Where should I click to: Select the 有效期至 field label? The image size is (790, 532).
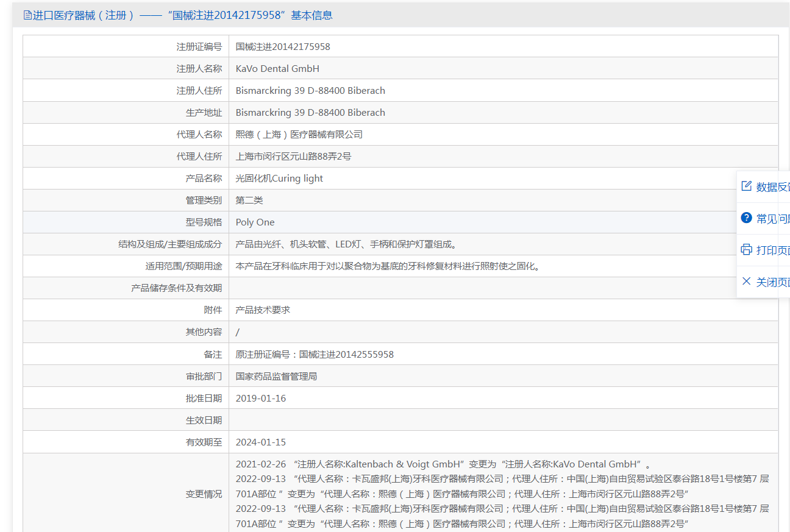(x=204, y=442)
